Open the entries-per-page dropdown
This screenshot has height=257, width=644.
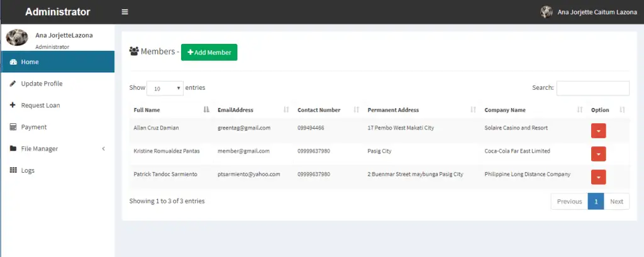tap(165, 88)
